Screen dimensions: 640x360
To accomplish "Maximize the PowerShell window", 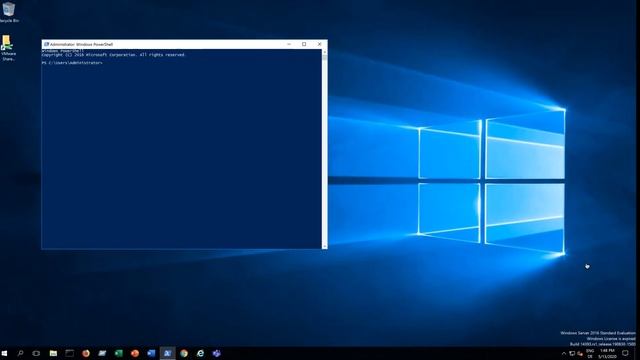I will [304, 44].
